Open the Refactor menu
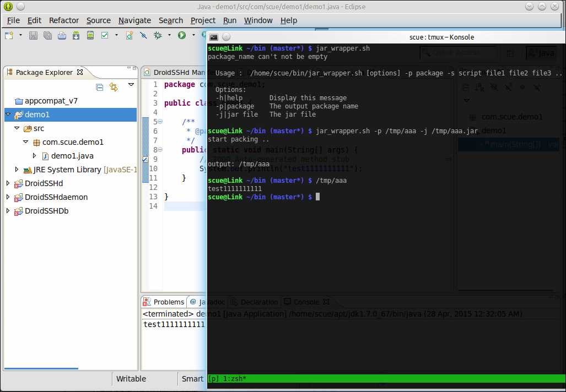Image resolution: width=566 pixels, height=392 pixels. [x=64, y=20]
